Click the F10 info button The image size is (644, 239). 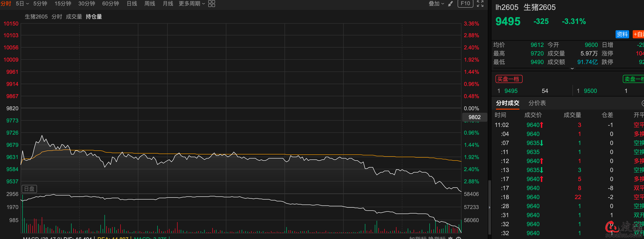click(465, 4)
